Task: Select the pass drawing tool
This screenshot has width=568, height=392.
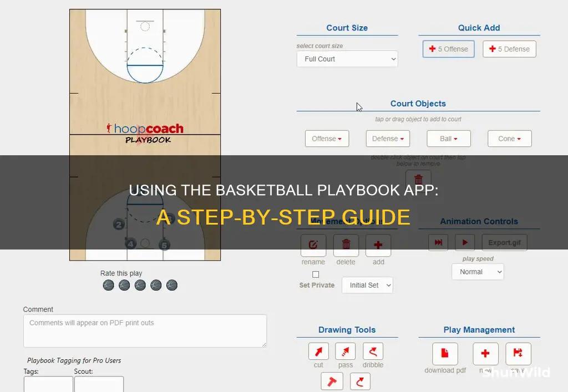Action: (x=345, y=351)
